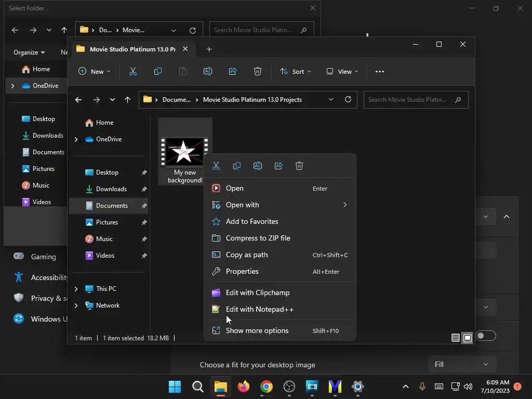Open the Fill fit dropdown in Settings

462,364
